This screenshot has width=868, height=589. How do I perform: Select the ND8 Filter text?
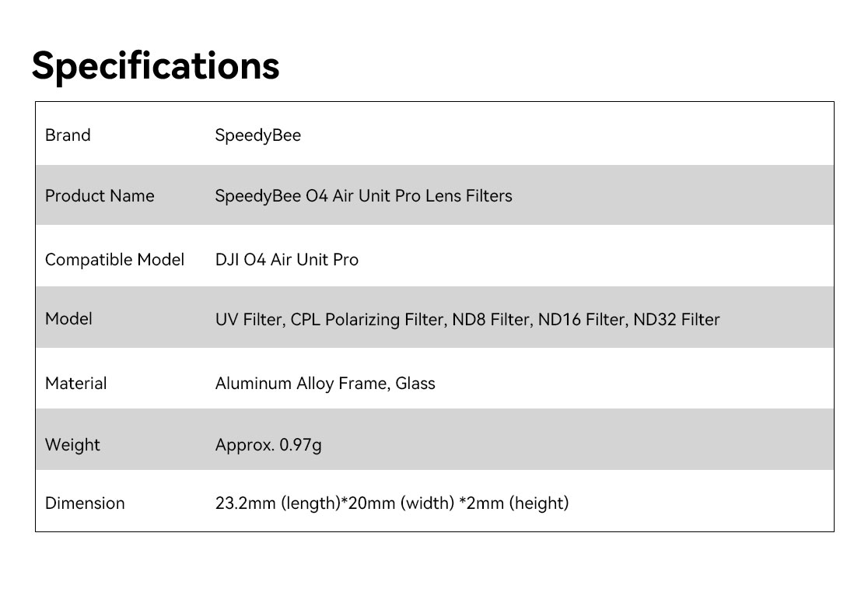[x=492, y=320]
